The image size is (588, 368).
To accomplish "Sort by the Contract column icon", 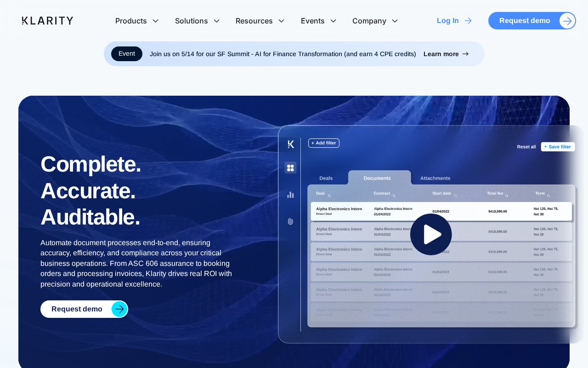I will pyautogui.click(x=394, y=195).
